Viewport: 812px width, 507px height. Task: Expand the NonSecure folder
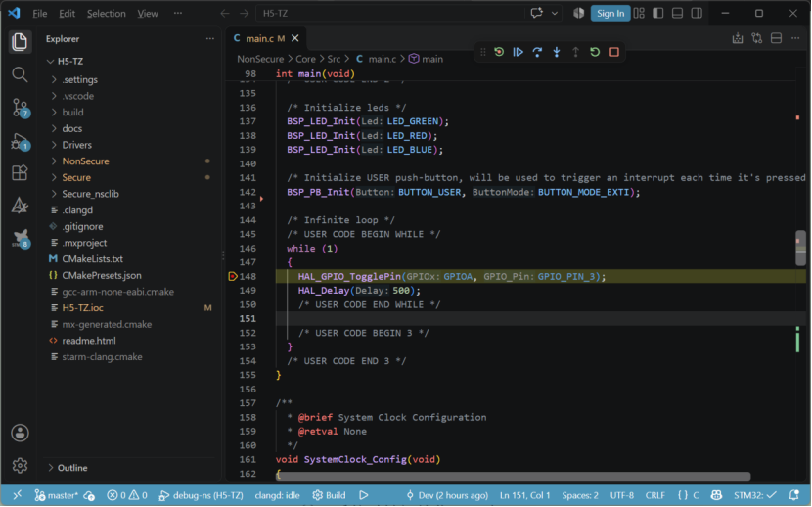[129, 161]
